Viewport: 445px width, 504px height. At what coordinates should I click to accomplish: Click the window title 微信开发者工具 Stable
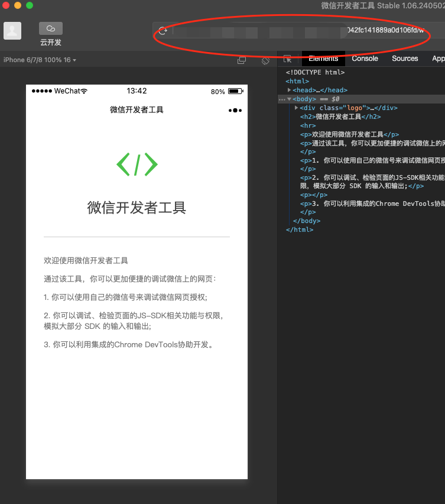click(x=383, y=6)
